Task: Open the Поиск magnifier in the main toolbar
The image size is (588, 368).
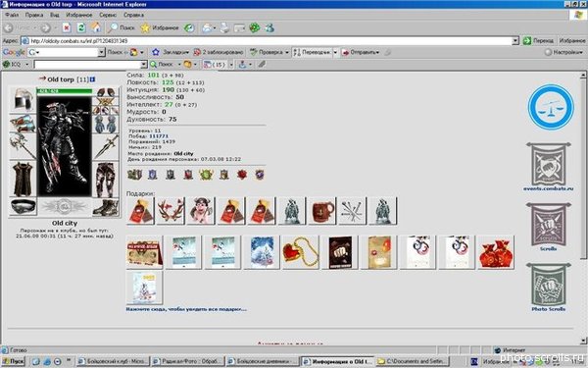Action: pos(122,27)
